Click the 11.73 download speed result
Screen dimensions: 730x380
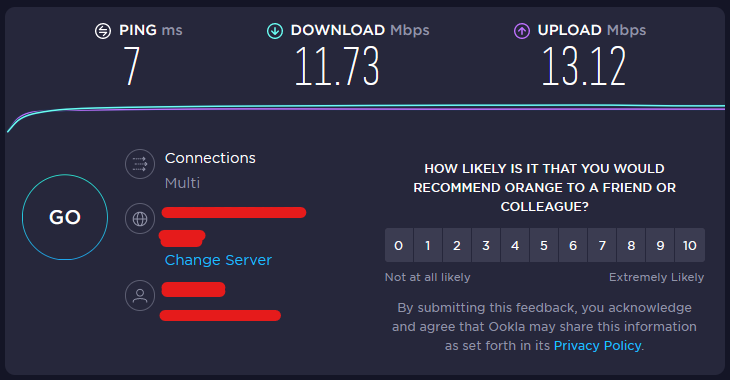coord(337,66)
